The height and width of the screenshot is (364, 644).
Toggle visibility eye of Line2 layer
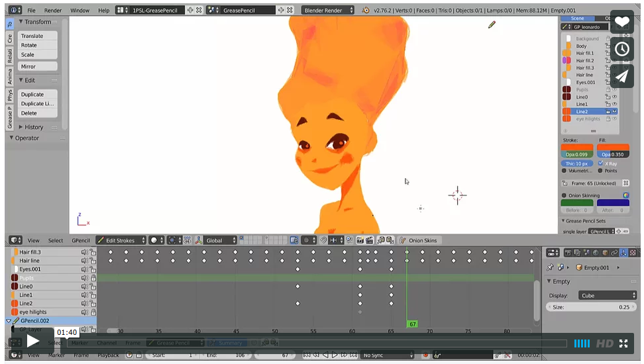point(615,112)
